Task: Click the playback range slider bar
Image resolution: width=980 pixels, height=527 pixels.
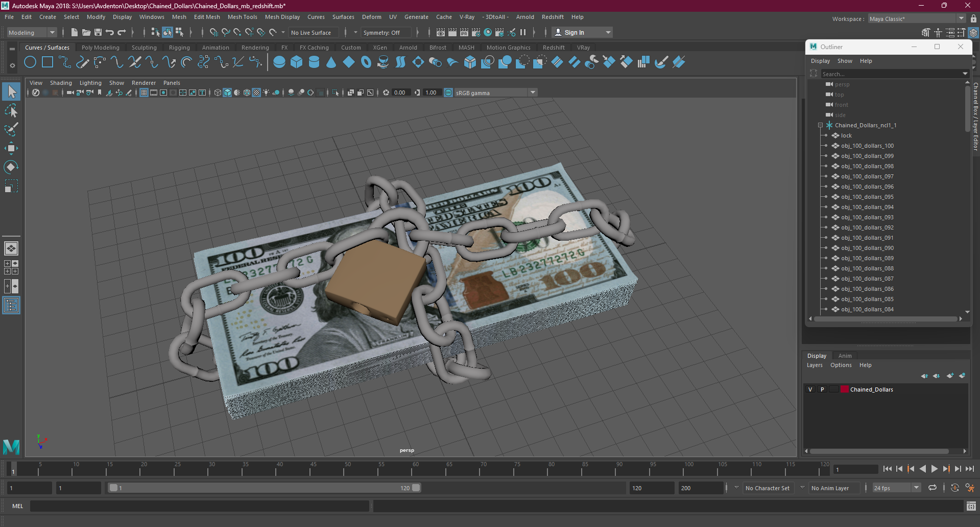Action: click(265, 488)
